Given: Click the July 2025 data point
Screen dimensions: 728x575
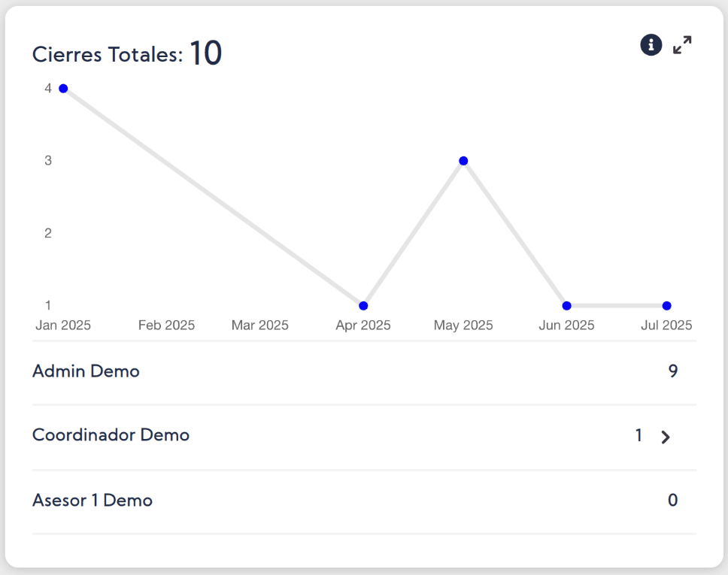Looking at the screenshot, I should coord(667,306).
